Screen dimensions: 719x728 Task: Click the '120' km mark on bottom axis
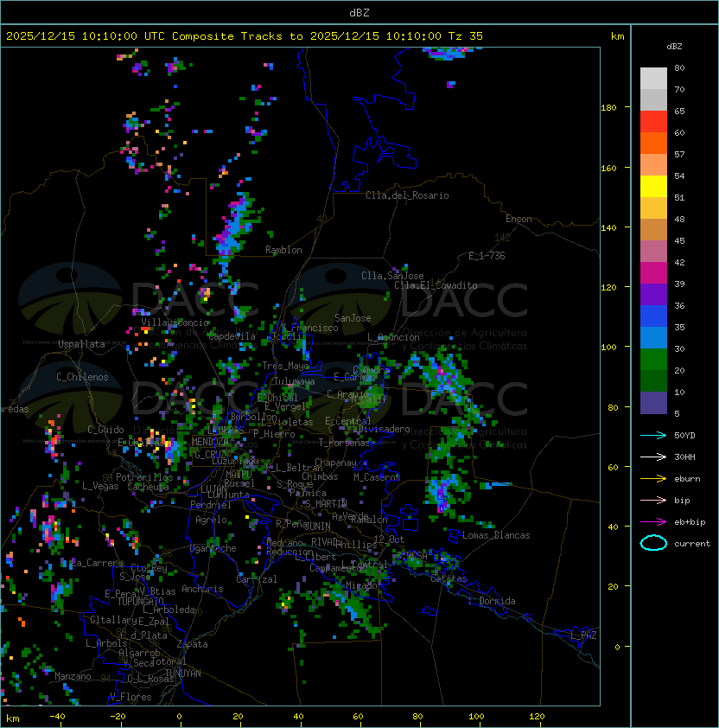pyautogui.click(x=537, y=717)
